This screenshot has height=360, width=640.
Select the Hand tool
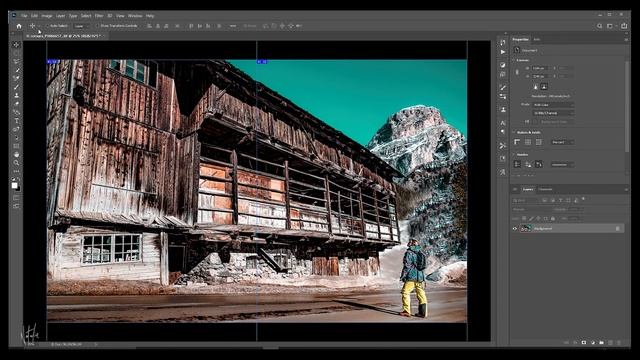16,155
